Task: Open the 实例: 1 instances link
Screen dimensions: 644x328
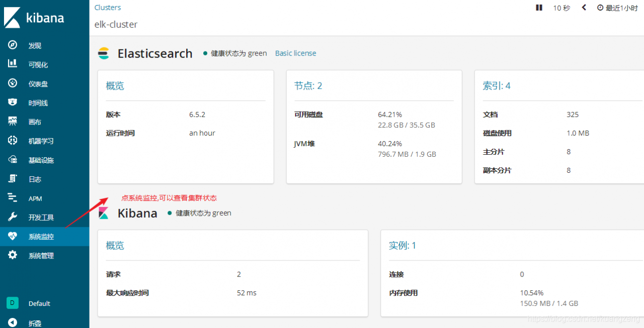Action: (403, 245)
